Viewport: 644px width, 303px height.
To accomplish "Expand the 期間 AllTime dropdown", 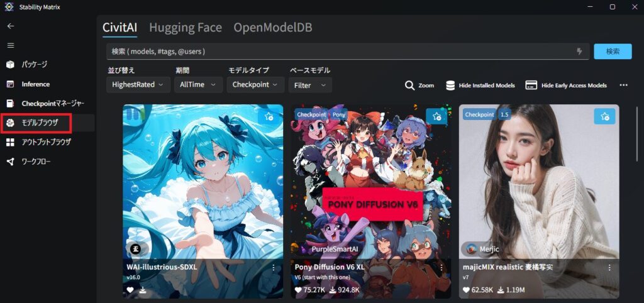I will point(198,84).
